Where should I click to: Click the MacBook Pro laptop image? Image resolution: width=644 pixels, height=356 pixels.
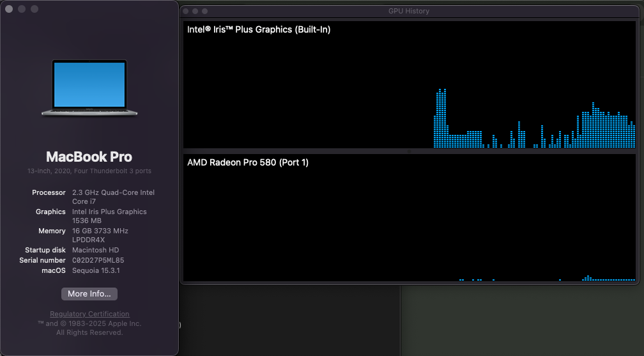click(x=89, y=88)
